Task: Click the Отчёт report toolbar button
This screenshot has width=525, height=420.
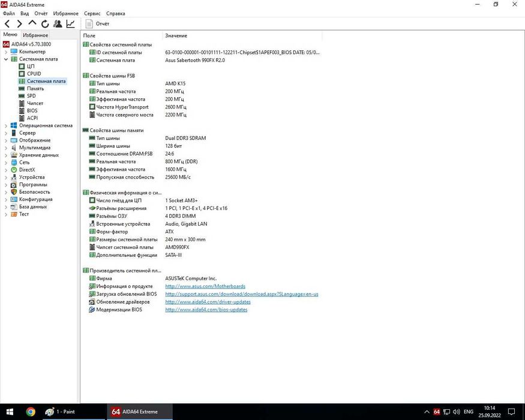Action: tap(97, 24)
